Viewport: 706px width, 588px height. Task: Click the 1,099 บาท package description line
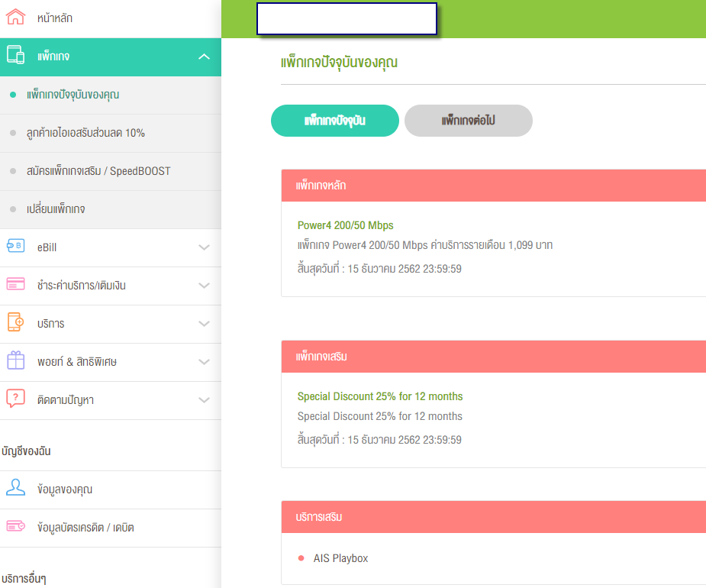425,245
